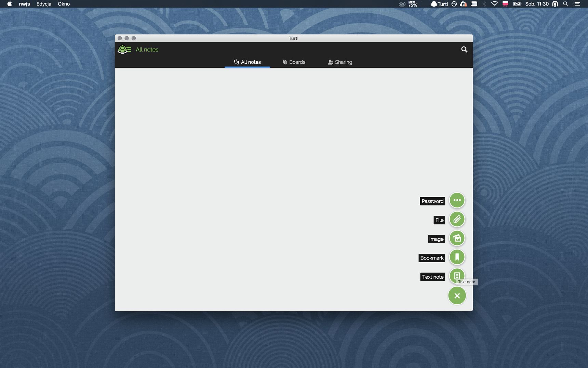Screen dimensions: 588x368
Task: Close the add-note menu with X
Action: 457,296
